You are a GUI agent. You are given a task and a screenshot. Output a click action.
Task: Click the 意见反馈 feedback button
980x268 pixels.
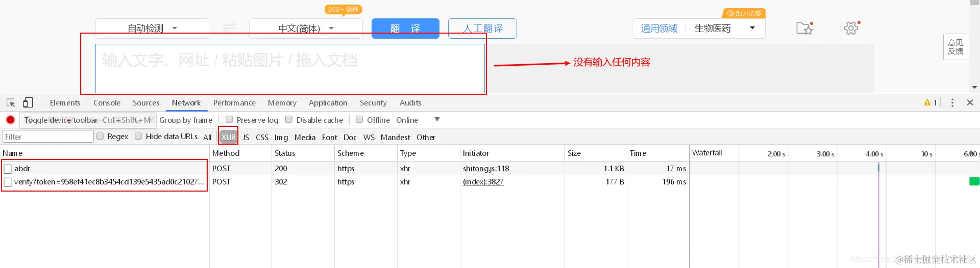point(955,47)
